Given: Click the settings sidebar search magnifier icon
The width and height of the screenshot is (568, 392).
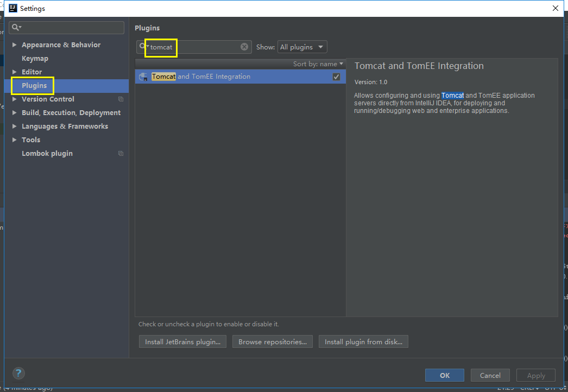Looking at the screenshot, I should coord(16,28).
